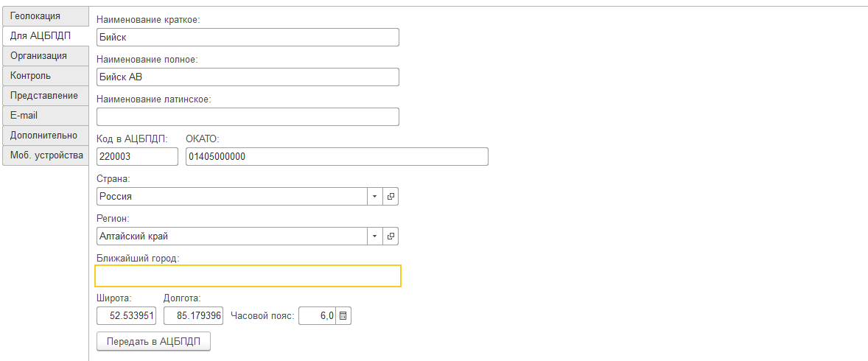This screenshot has height=361, width=868.
Task: Click the empty Наименование латинское field
Action: 248,117
